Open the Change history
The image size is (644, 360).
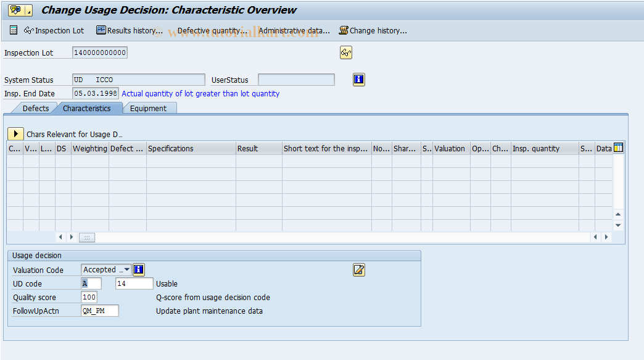(x=373, y=30)
